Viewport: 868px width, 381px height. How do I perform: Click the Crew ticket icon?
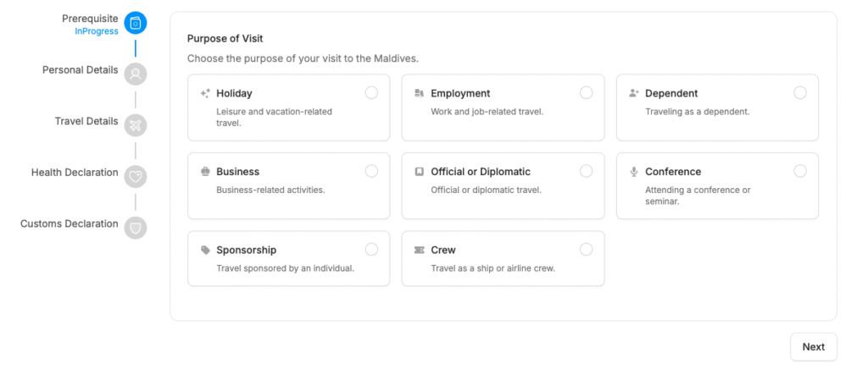tap(419, 251)
